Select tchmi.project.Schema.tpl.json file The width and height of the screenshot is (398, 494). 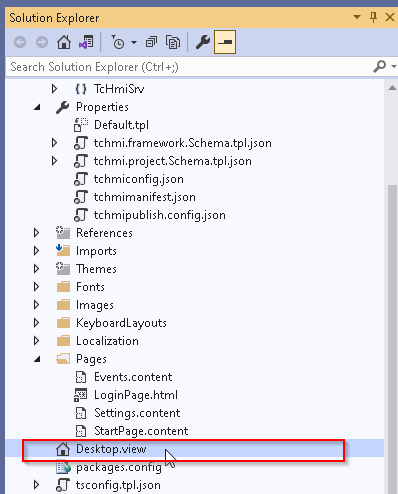tap(172, 161)
